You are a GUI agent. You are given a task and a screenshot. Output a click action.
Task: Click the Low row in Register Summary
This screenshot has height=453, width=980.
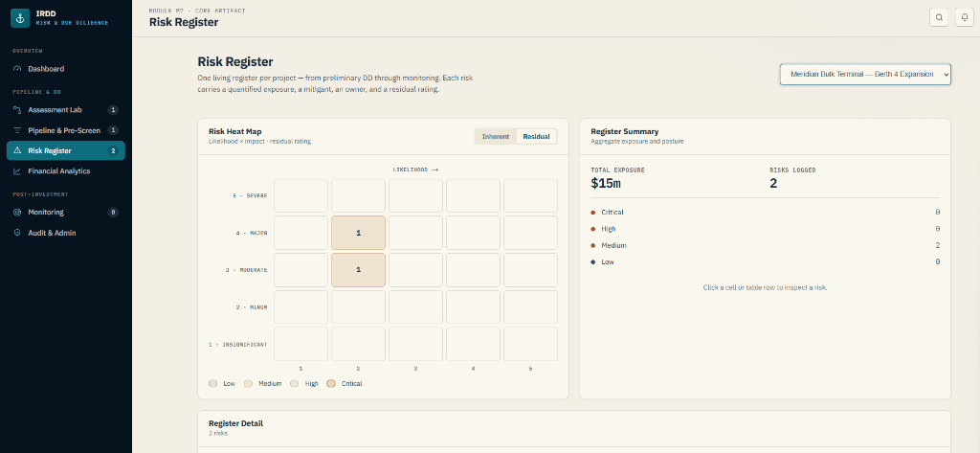click(765, 261)
